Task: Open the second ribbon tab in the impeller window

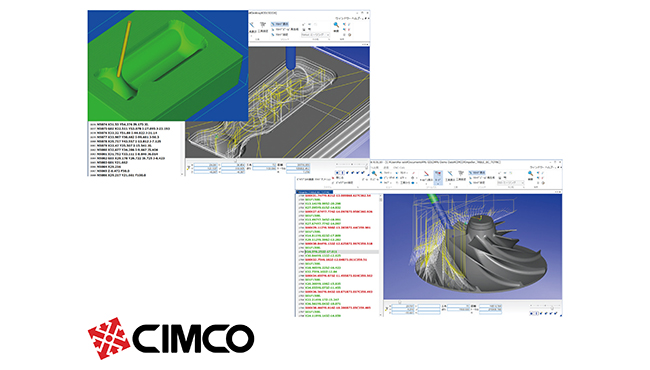Action: point(386,167)
